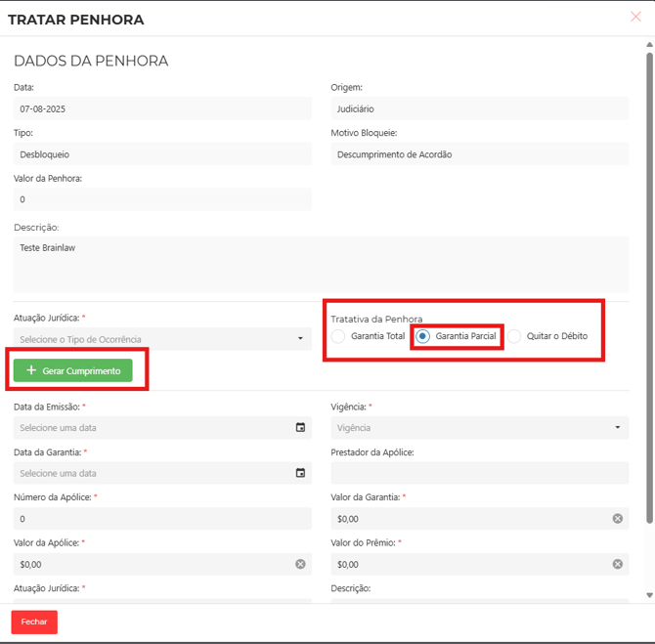Choose Garantia Parcial radio option

tap(422, 336)
